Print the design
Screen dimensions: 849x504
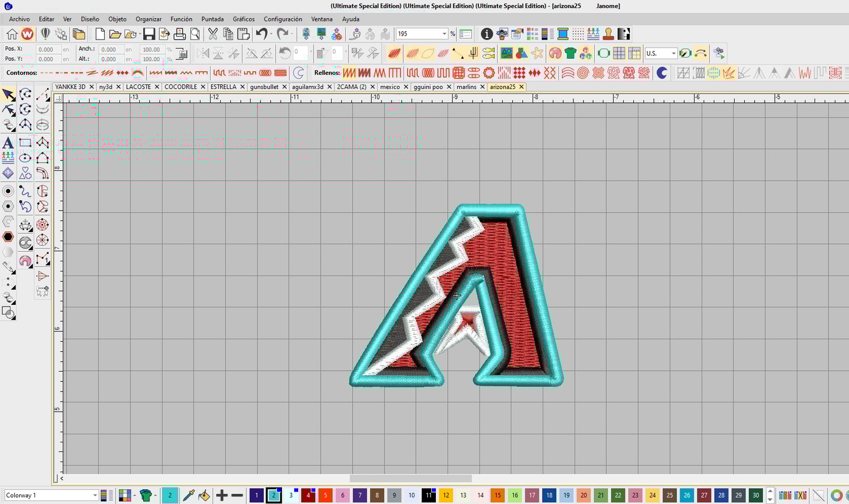179,34
